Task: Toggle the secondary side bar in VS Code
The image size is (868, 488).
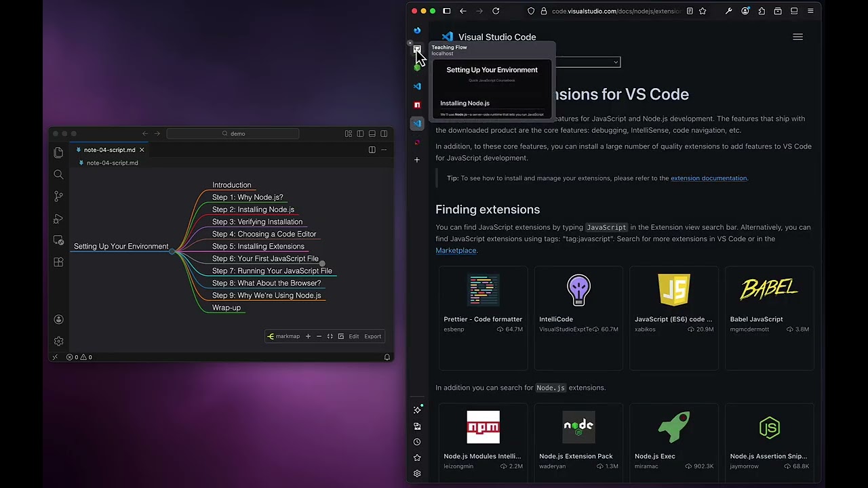Action: (384, 134)
